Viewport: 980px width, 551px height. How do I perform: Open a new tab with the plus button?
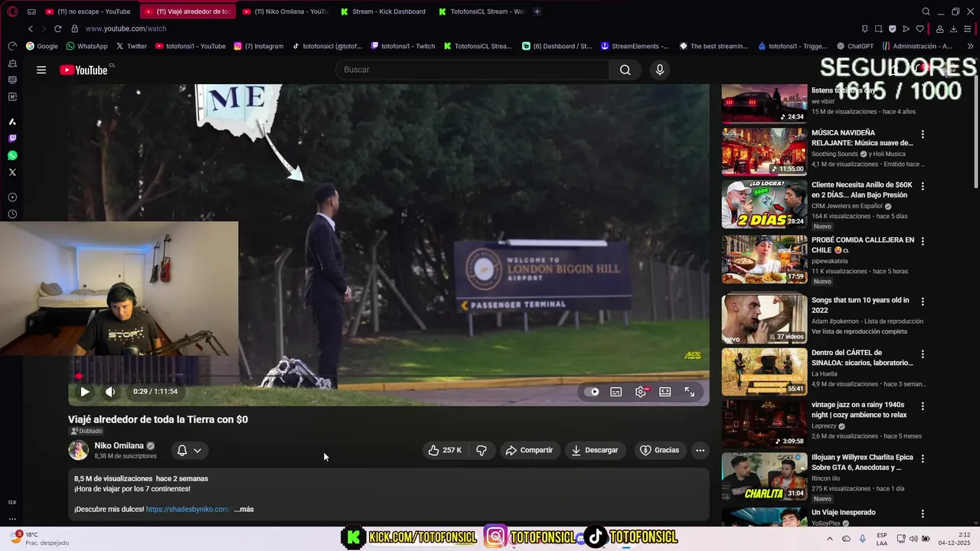point(537,11)
